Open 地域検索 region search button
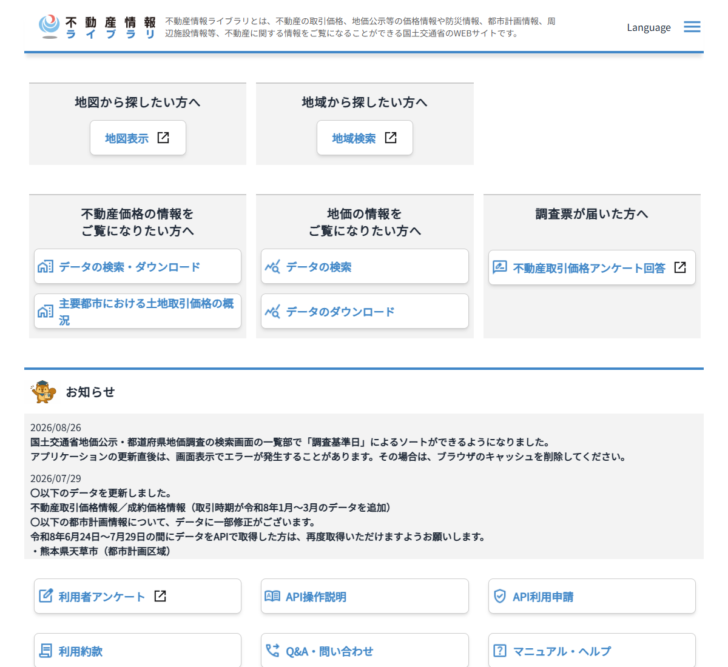 tap(364, 138)
